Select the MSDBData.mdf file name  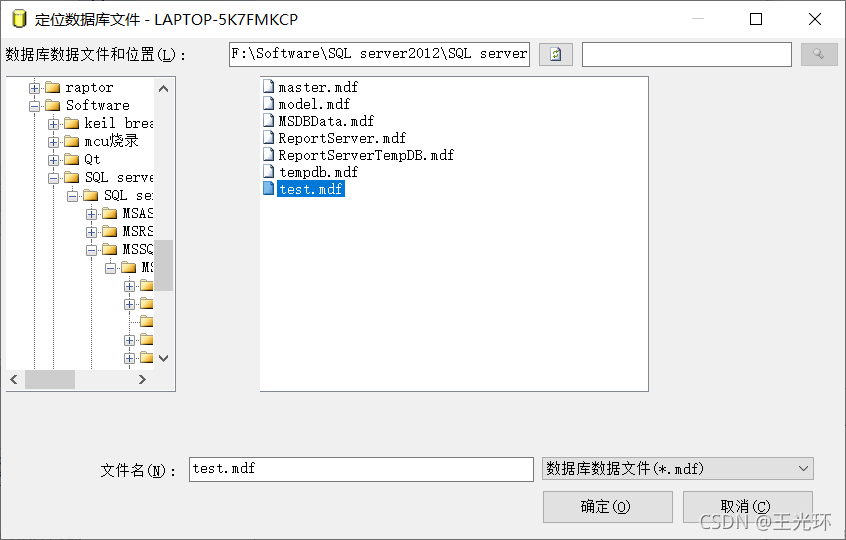click(326, 121)
